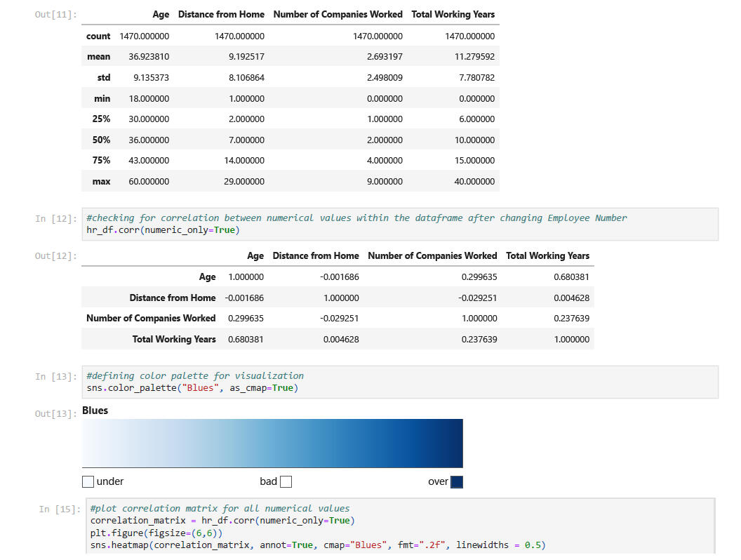The width and height of the screenshot is (741, 560).
Task: Click the mean value 11.279592
Action: tap(474, 57)
